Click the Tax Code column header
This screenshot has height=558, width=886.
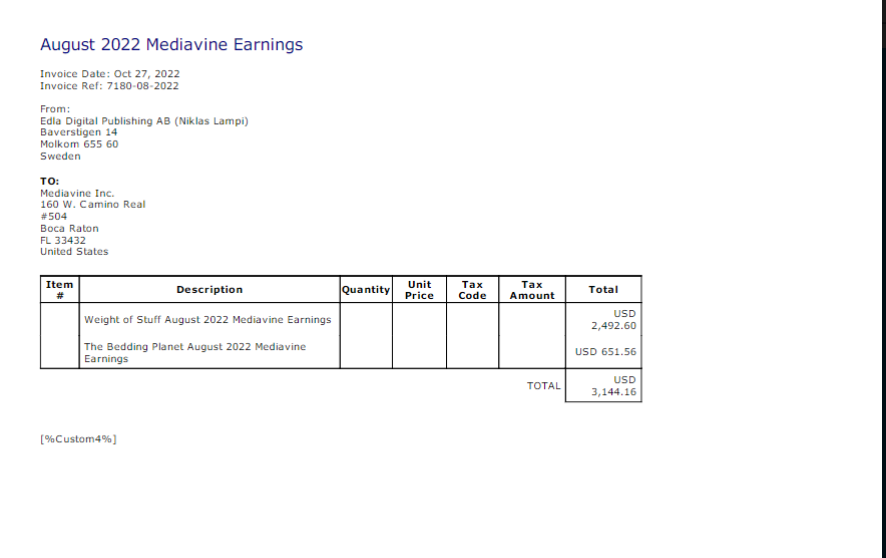[472, 290]
